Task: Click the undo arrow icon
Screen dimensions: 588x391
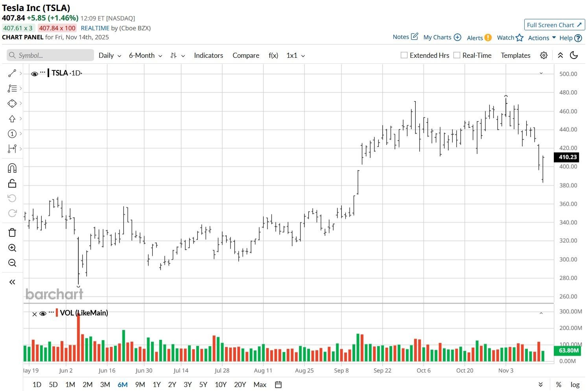Action: (x=12, y=198)
